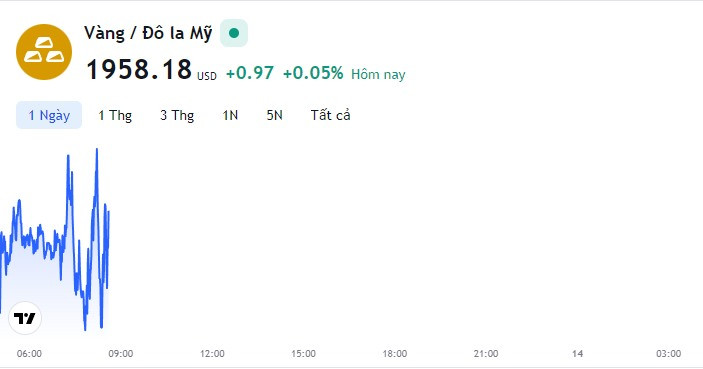Select the 5N time range
Image resolution: width=703 pixels, height=369 pixels.
(x=274, y=115)
